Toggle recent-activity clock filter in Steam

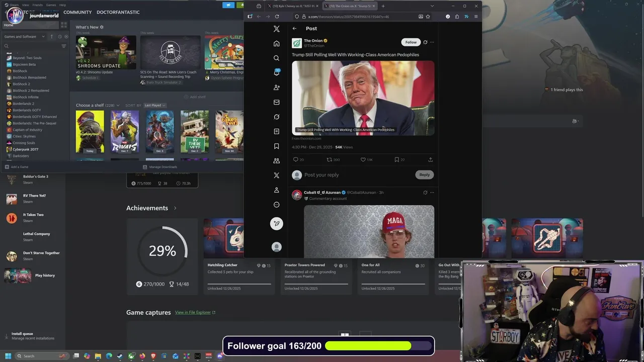pos(59,37)
